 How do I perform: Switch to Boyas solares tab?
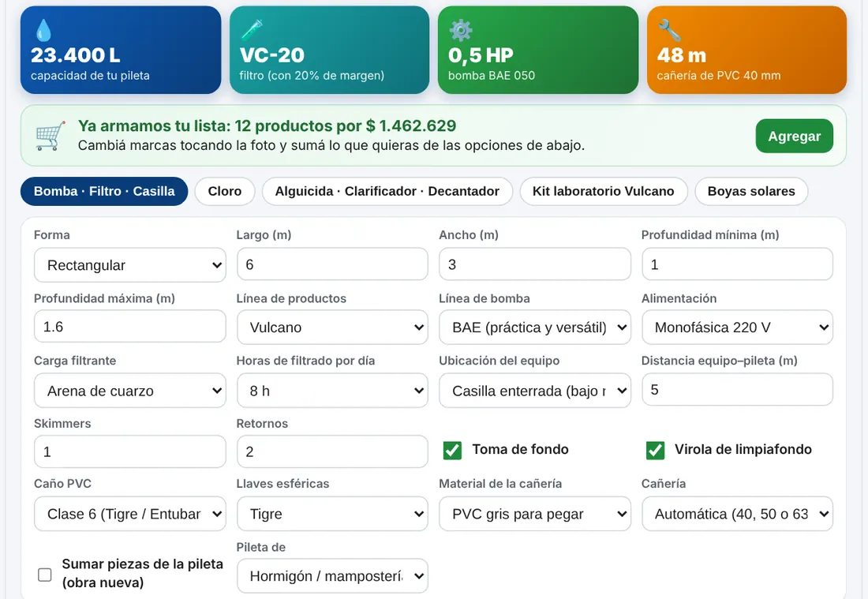click(x=751, y=192)
